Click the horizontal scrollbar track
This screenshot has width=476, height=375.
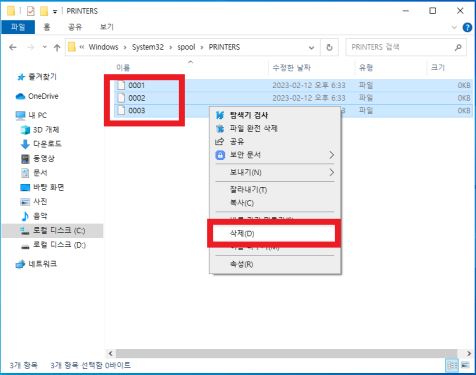coord(287,353)
